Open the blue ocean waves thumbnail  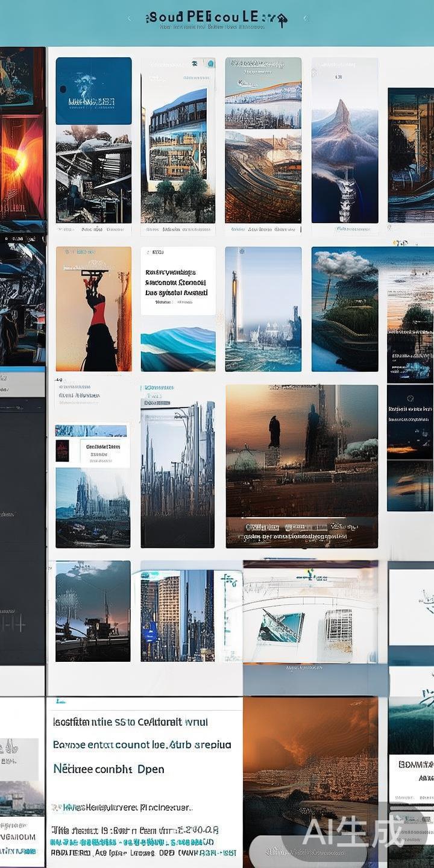point(178,349)
